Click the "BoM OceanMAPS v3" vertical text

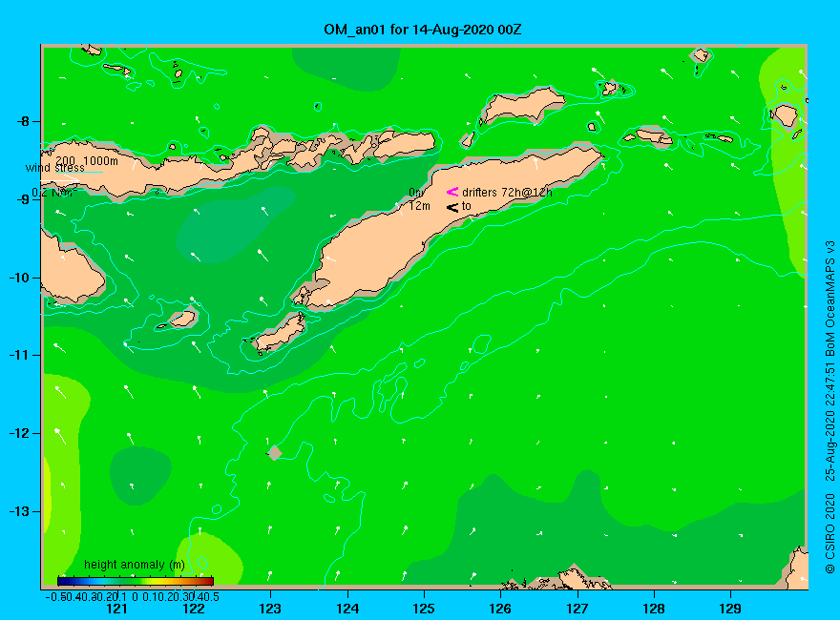(829, 299)
